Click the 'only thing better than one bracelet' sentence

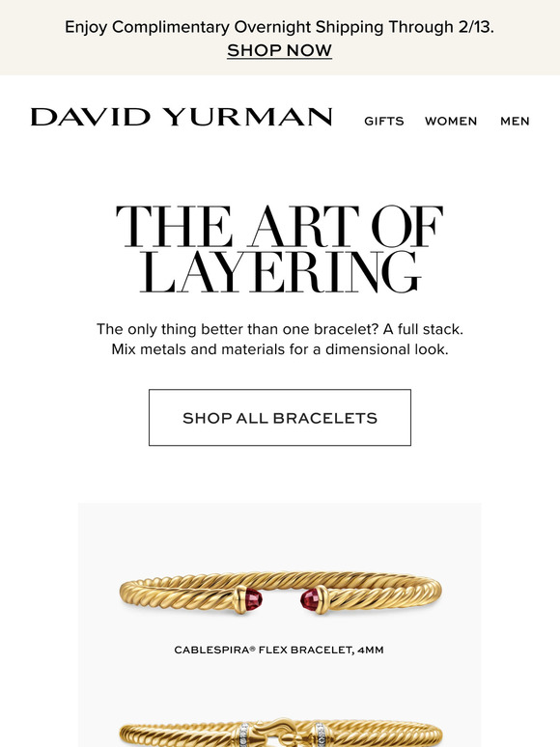280,329
